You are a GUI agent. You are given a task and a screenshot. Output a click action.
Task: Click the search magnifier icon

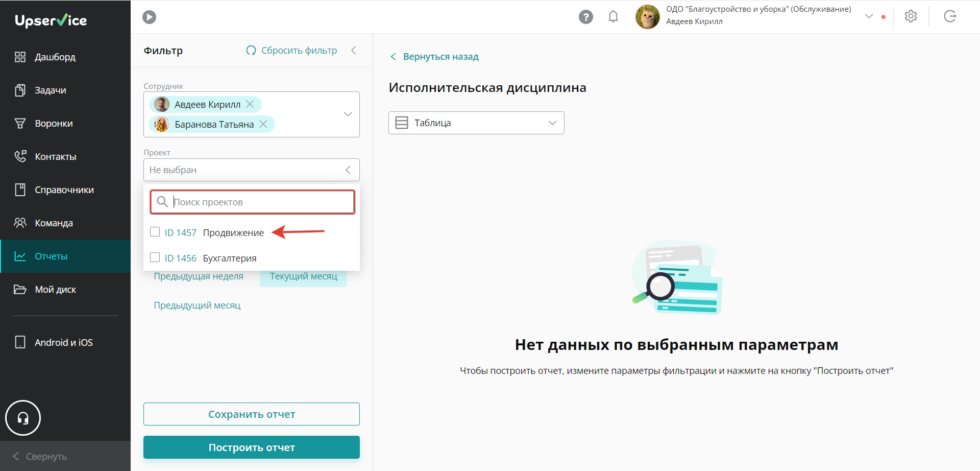click(162, 202)
